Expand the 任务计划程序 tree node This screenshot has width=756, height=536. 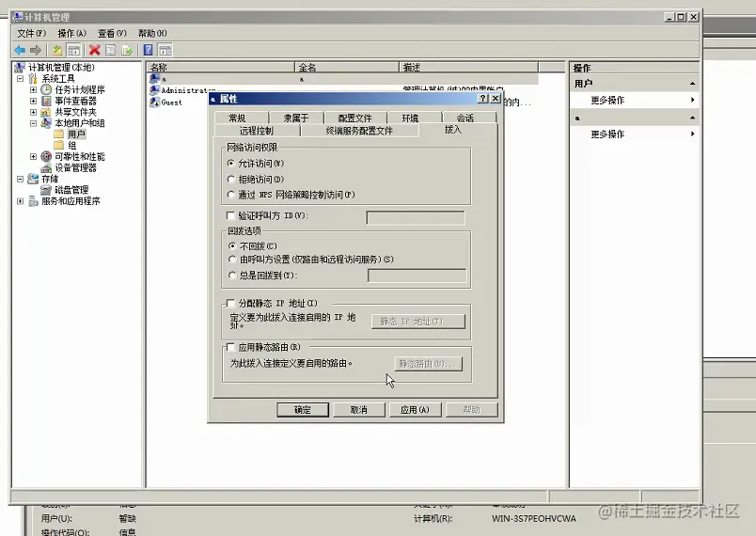(x=33, y=89)
